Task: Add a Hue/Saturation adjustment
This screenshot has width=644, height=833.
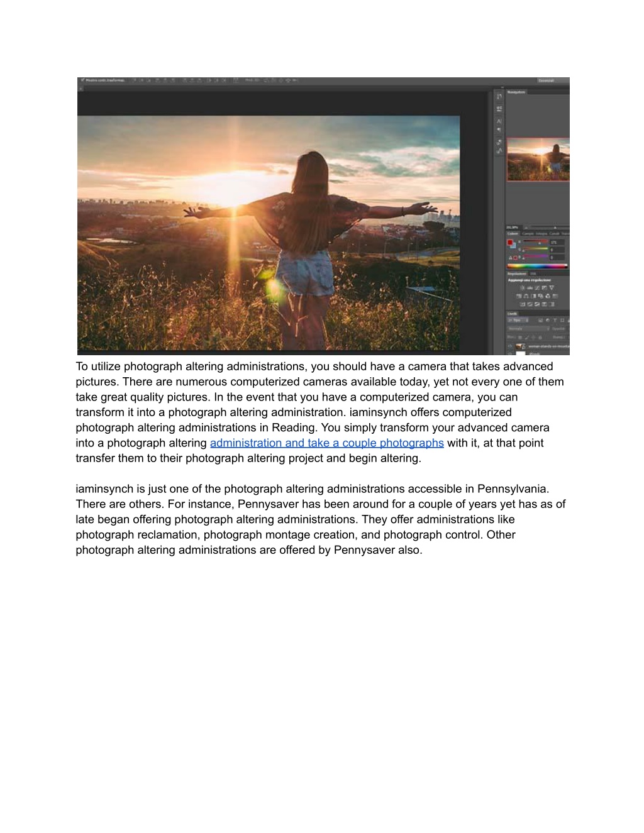Action: (x=519, y=295)
